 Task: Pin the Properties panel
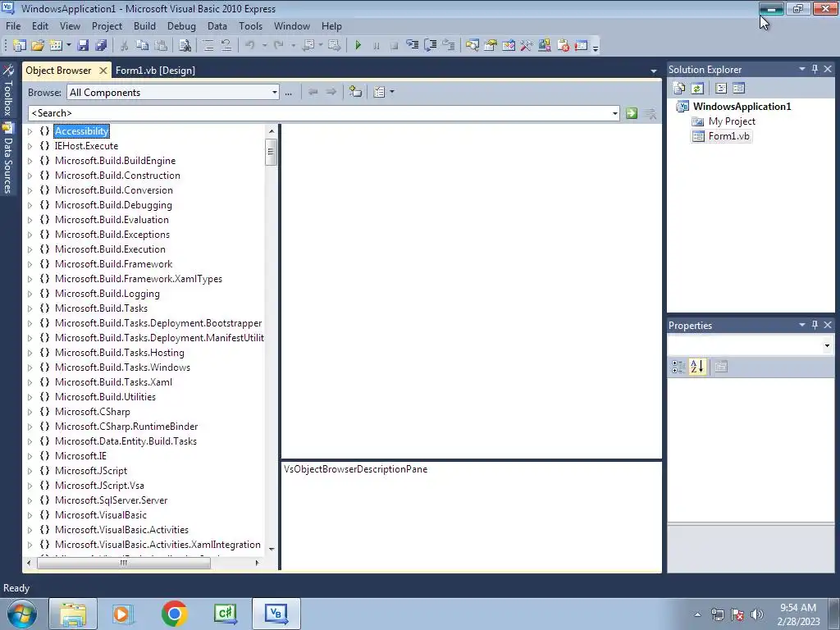click(815, 325)
